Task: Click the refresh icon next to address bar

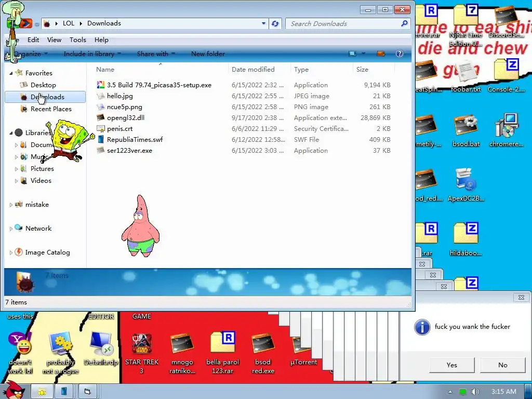Action: pyautogui.click(x=275, y=23)
